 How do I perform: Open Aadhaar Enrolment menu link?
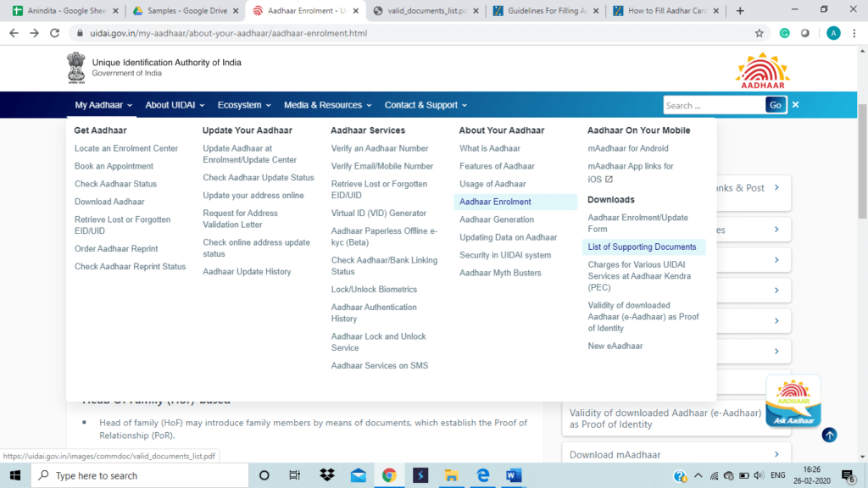[x=495, y=202]
